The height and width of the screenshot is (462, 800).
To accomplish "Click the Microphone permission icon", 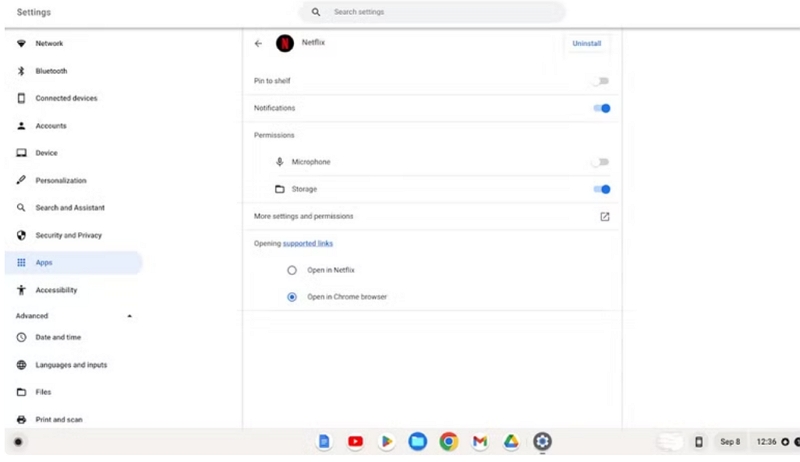I will [x=280, y=162].
